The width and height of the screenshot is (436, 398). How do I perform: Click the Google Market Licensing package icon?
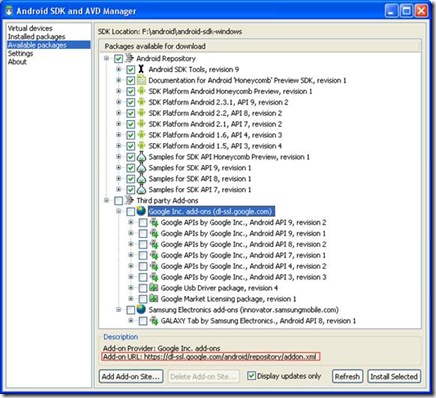154,299
